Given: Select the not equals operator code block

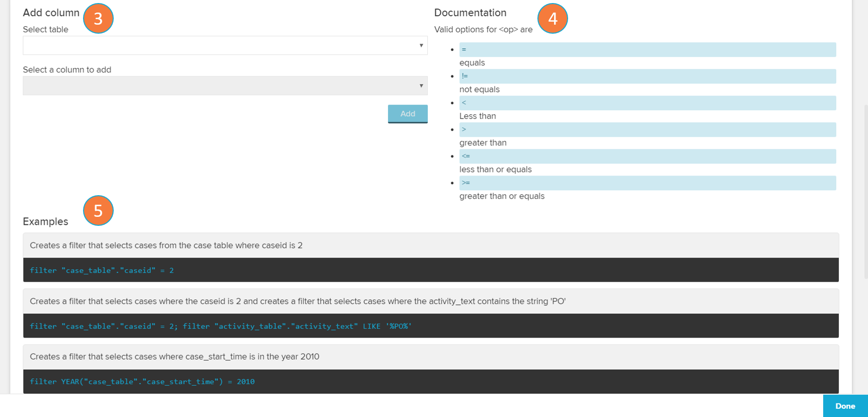Looking at the screenshot, I should click(647, 76).
